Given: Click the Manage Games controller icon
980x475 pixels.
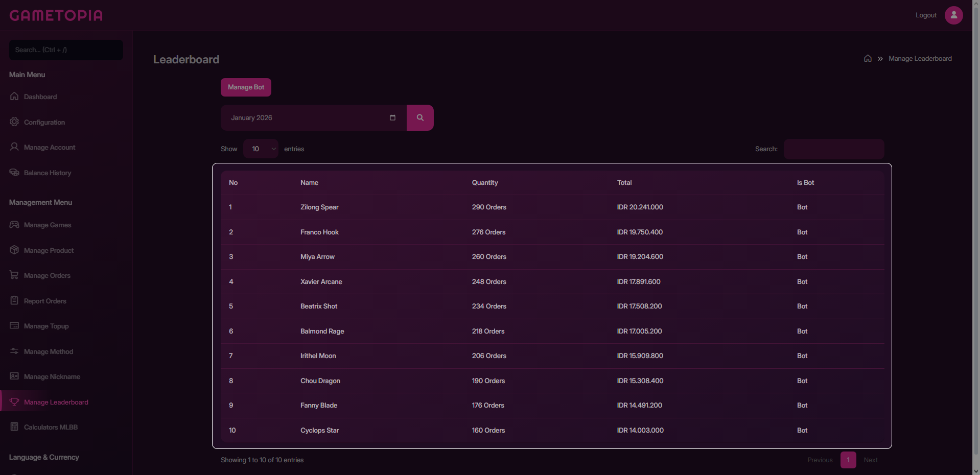Looking at the screenshot, I should pyautogui.click(x=14, y=224).
